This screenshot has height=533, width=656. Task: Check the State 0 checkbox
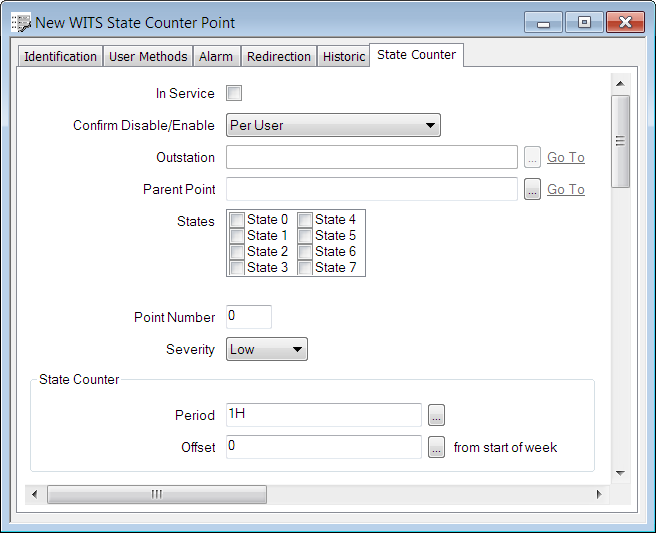point(237,220)
